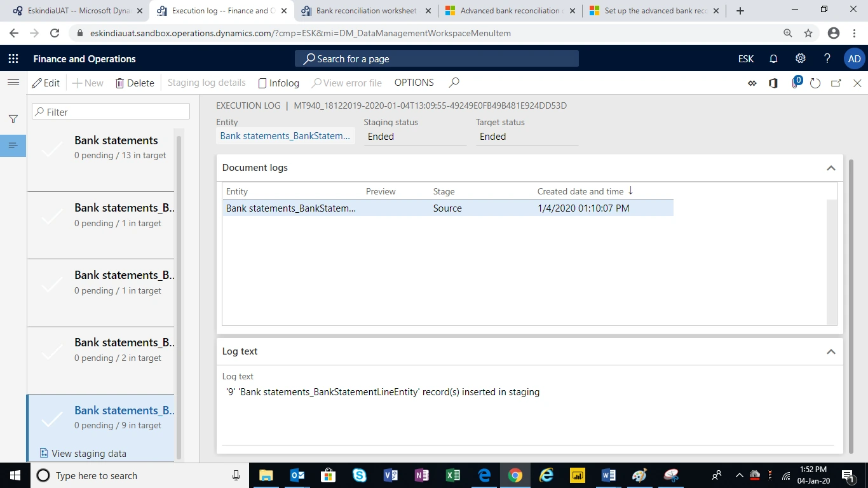The image size is (868, 488).
Task: Close the execution log form
Action: pos(857,83)
